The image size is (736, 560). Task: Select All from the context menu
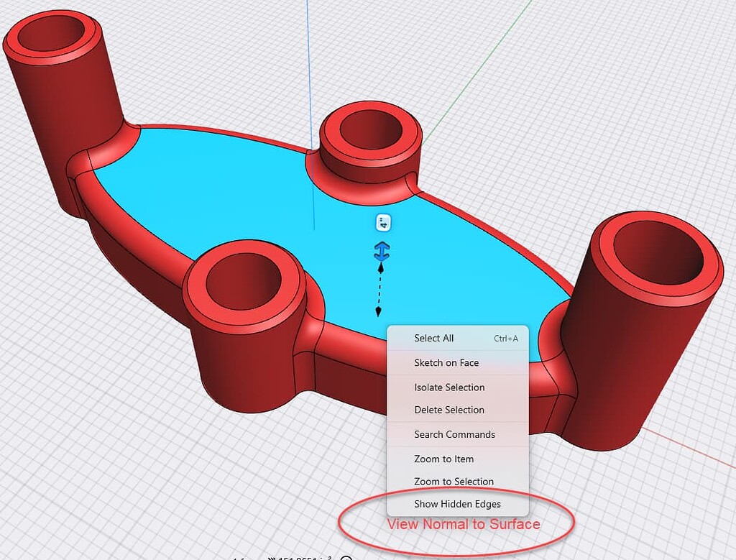point(434,338)
